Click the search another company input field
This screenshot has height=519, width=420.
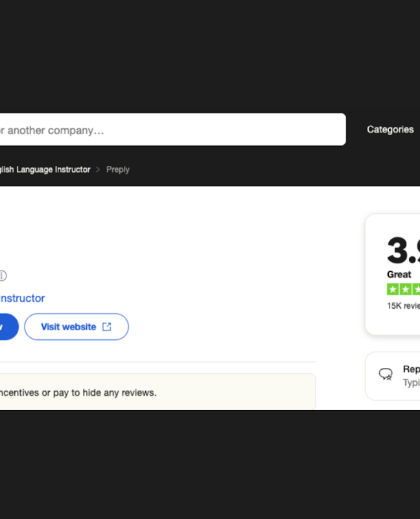tap(172, 129)
